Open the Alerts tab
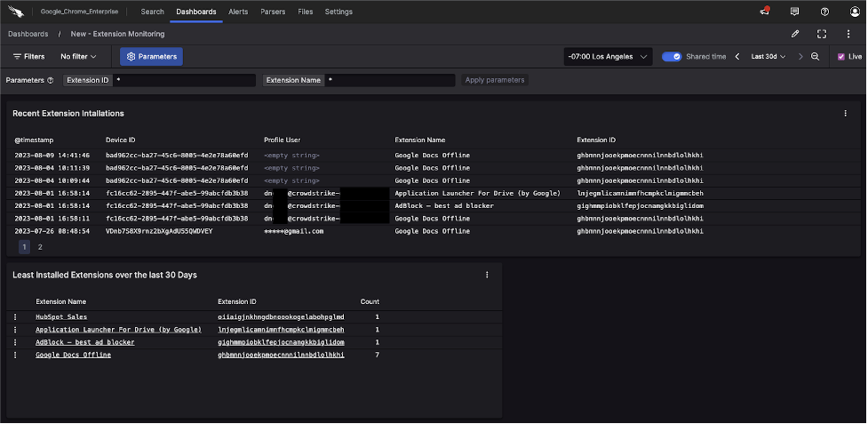This screenshot has width=868, height=424. pos(238,12)
